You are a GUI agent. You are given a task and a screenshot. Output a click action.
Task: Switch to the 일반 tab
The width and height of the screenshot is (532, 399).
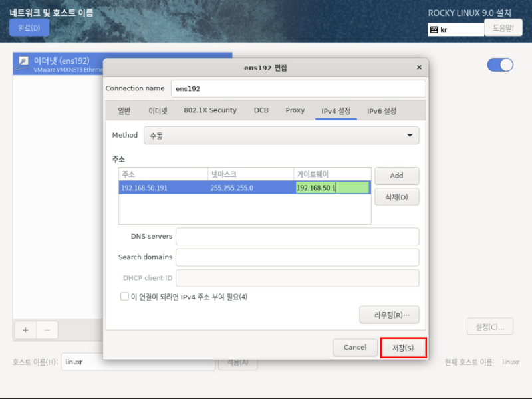tap(124, 110)
